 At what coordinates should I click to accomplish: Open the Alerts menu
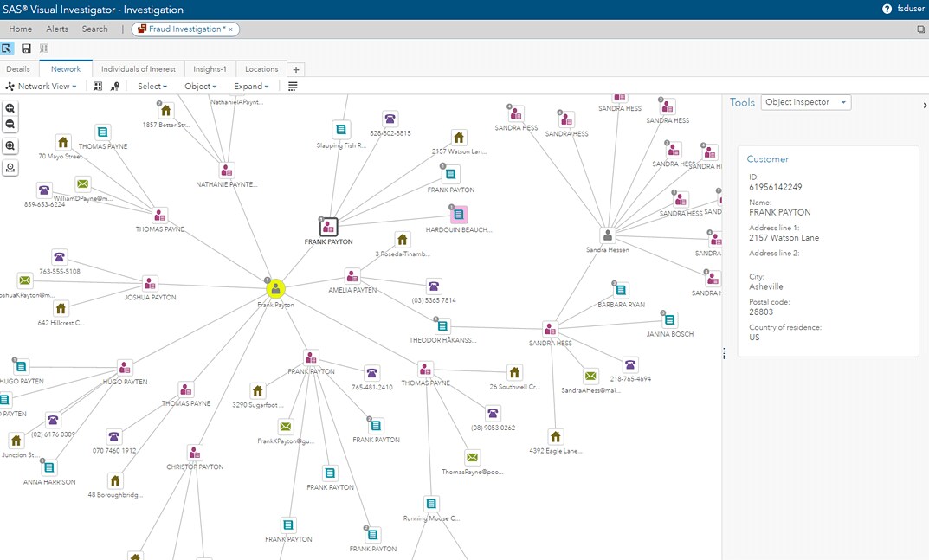[56, 29]
